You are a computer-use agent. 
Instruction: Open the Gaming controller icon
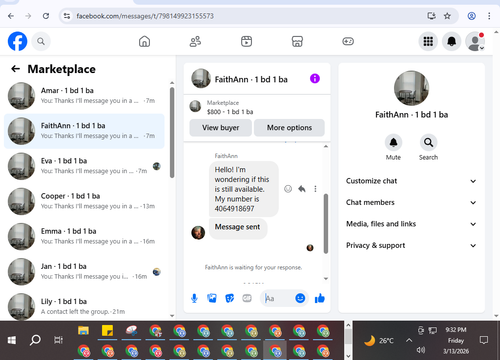point(348,41)
